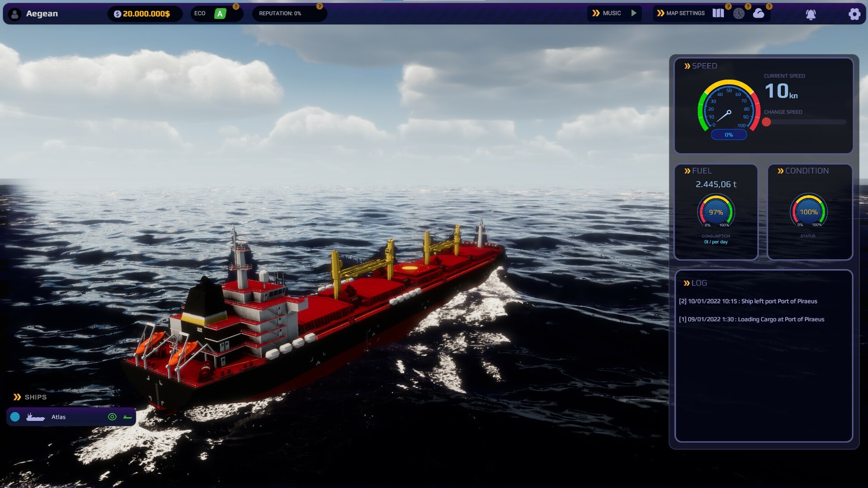Click the clock icon in the top bar

click(x=739, y=13)
